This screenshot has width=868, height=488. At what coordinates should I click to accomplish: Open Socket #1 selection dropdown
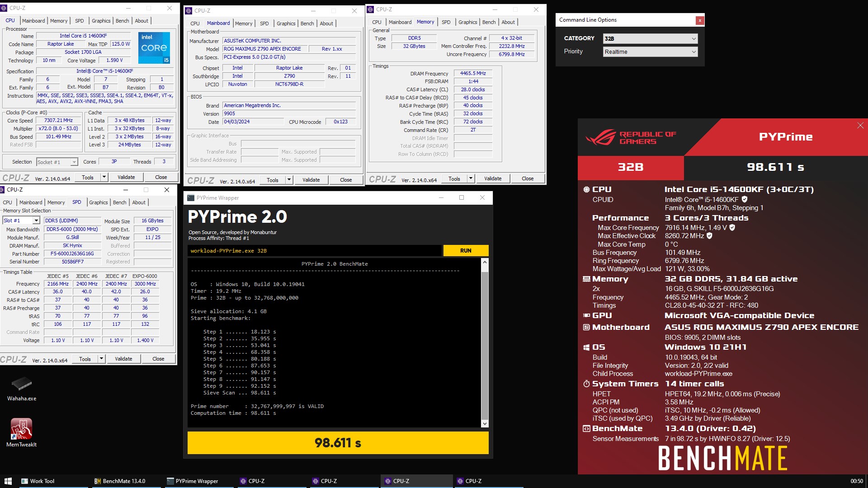[x=57, y=162]
